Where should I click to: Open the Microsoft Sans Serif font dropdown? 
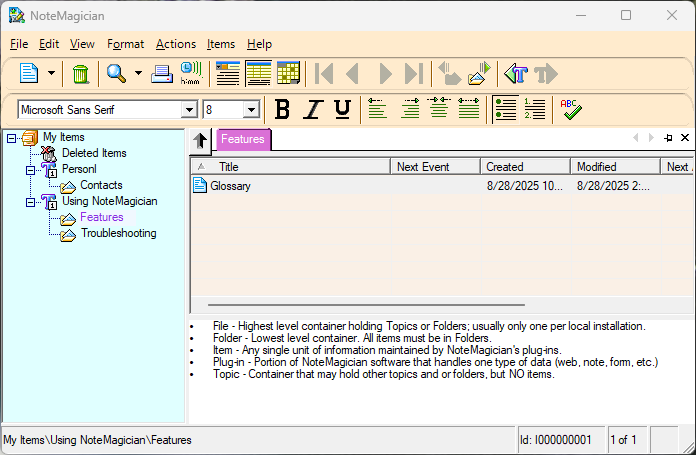coord(189,109)
